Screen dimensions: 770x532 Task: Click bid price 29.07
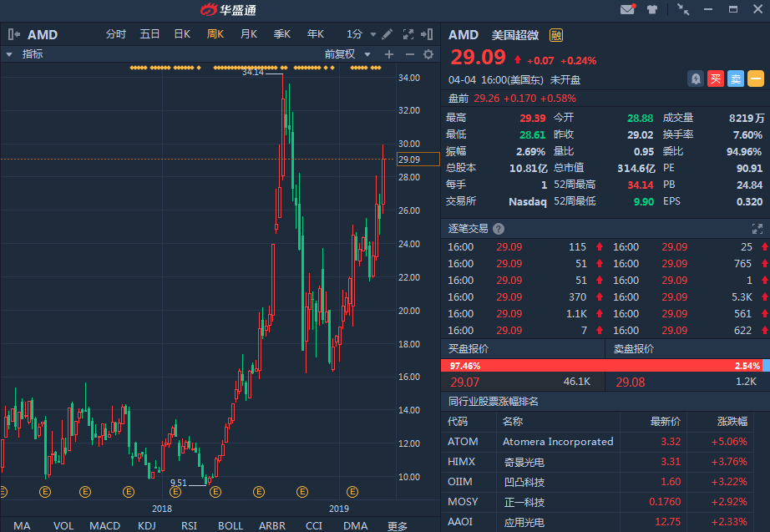464,382
